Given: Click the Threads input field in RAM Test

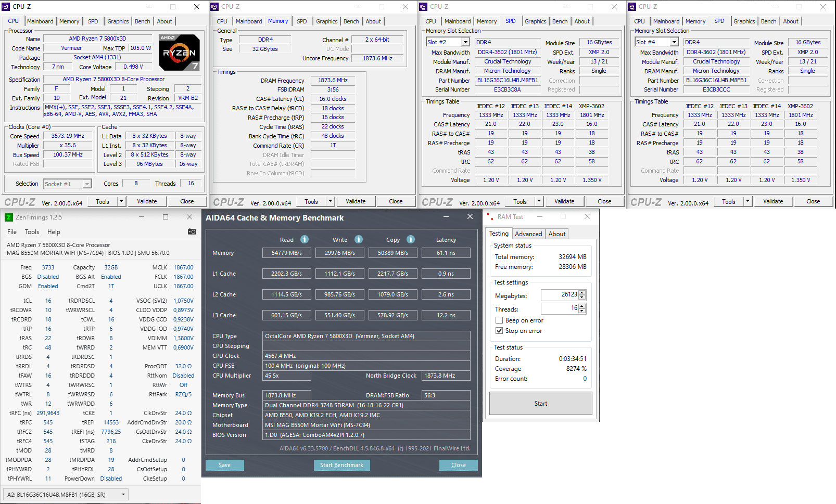Looking at the screenshot, I should pos(560,308).
